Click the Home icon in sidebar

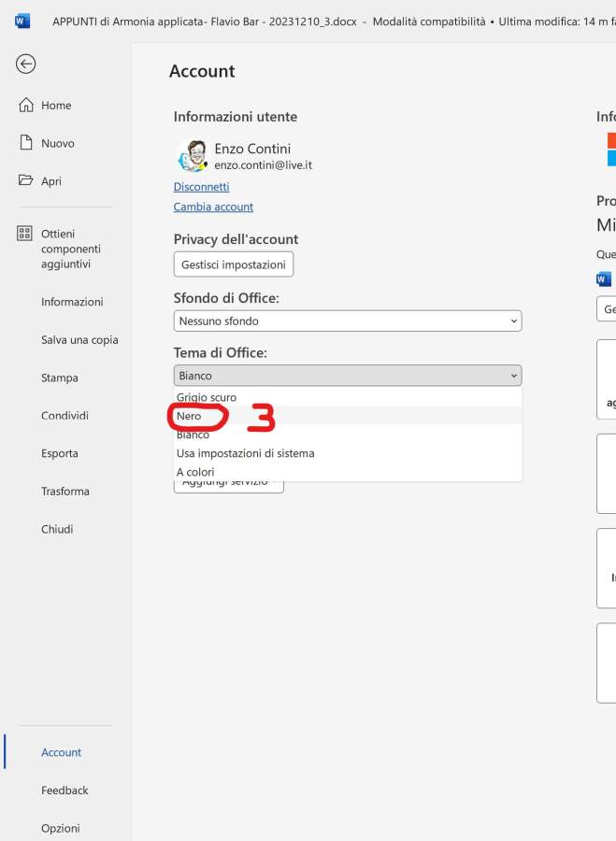point(26,106)
